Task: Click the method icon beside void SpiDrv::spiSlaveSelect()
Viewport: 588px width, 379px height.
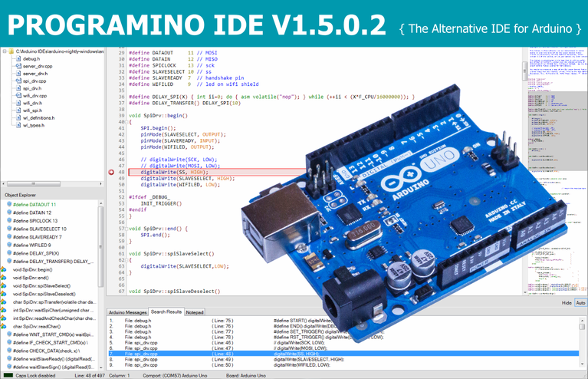Action: coord(4,285)
